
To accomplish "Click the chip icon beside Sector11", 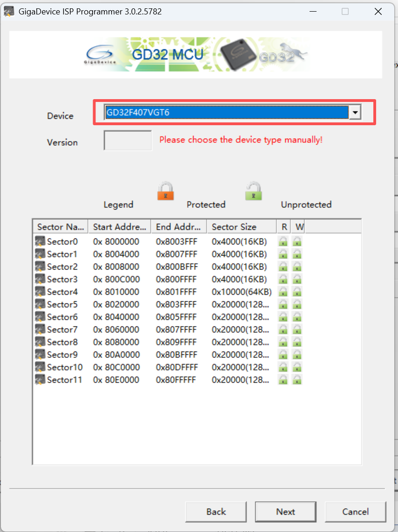I will pyautogui.click(x=41, y=379).
